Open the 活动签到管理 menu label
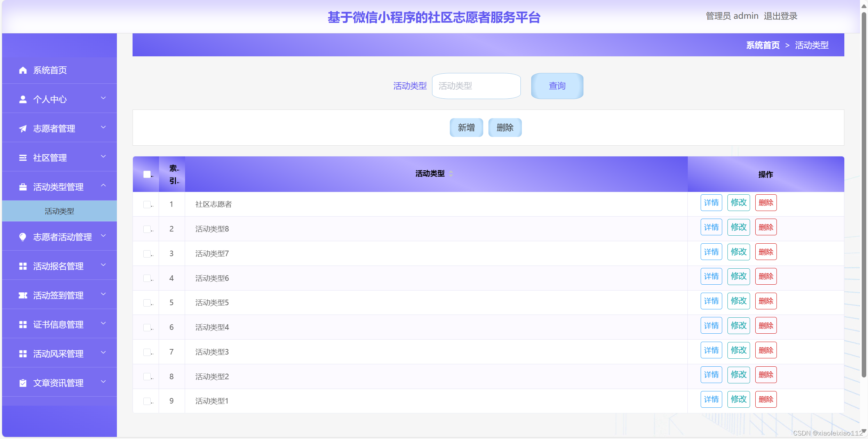This screenshot has height=439, width=868. click(x=58, y=295)
